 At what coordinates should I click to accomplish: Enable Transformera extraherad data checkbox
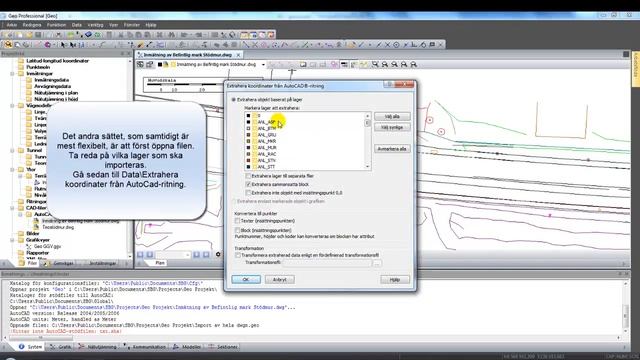click(238, 255)
